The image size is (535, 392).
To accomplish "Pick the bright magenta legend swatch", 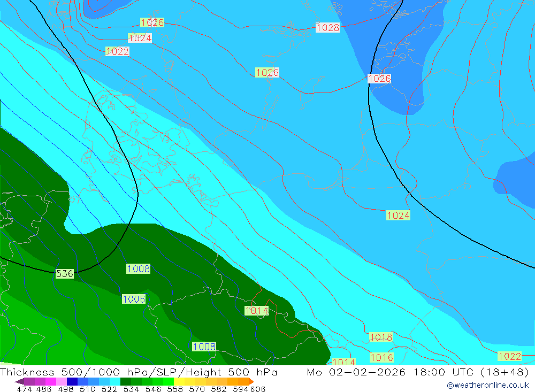I will coord(50,381).
